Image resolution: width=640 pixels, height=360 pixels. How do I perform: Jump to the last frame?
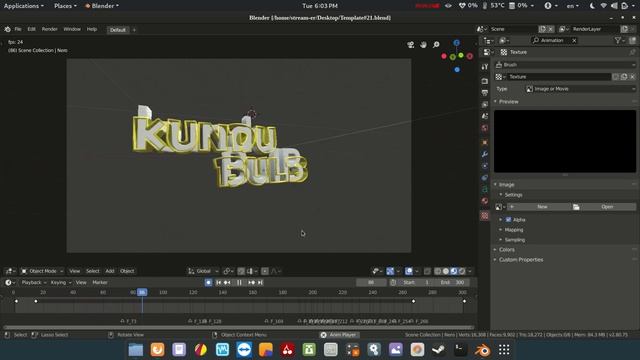(x=260, y=282)
